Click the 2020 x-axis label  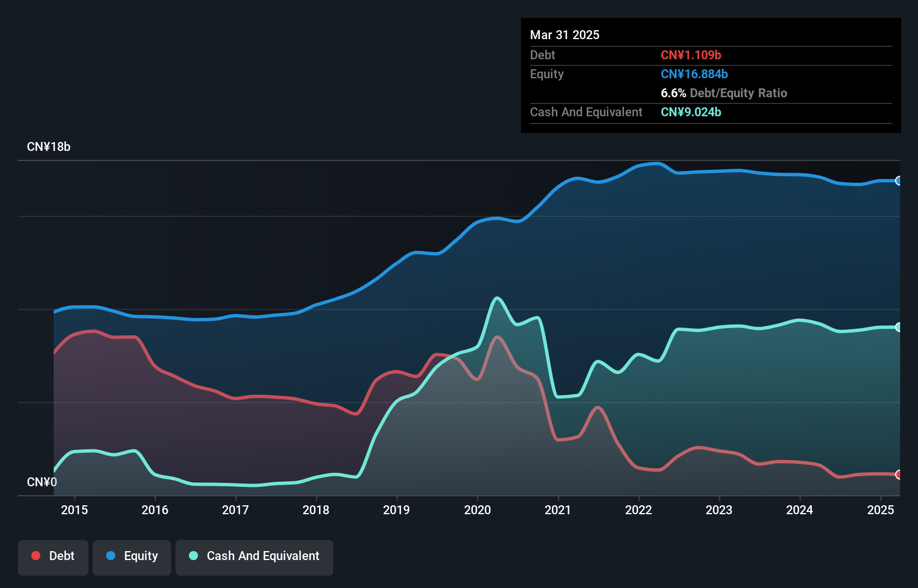coord(477,510)
